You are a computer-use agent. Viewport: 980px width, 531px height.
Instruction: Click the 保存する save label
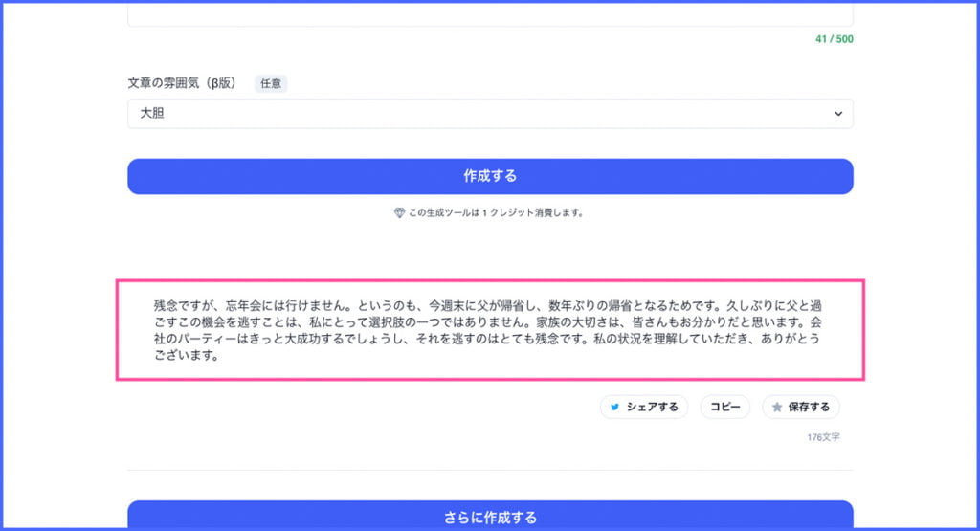click(x=809, y=407)
